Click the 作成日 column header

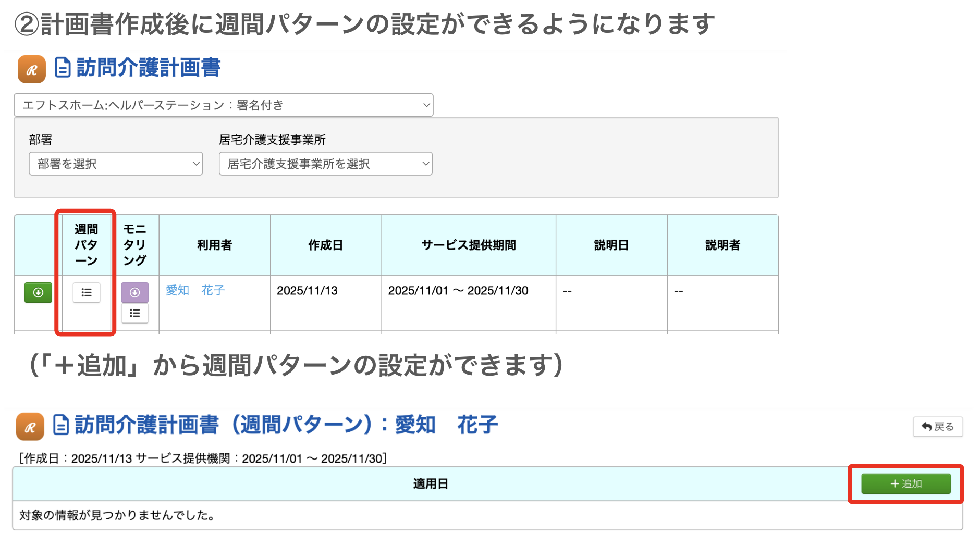(x=325, y=245)
